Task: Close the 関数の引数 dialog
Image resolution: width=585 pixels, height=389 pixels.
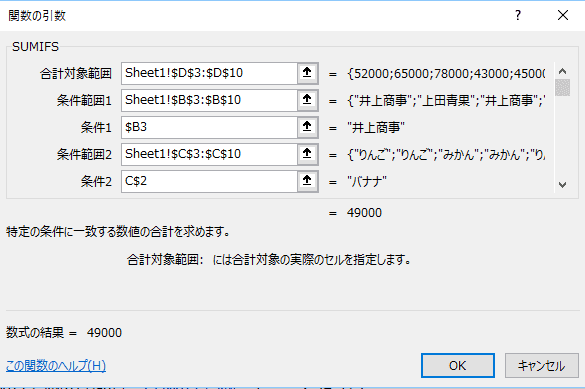Action: click(563, 15)
